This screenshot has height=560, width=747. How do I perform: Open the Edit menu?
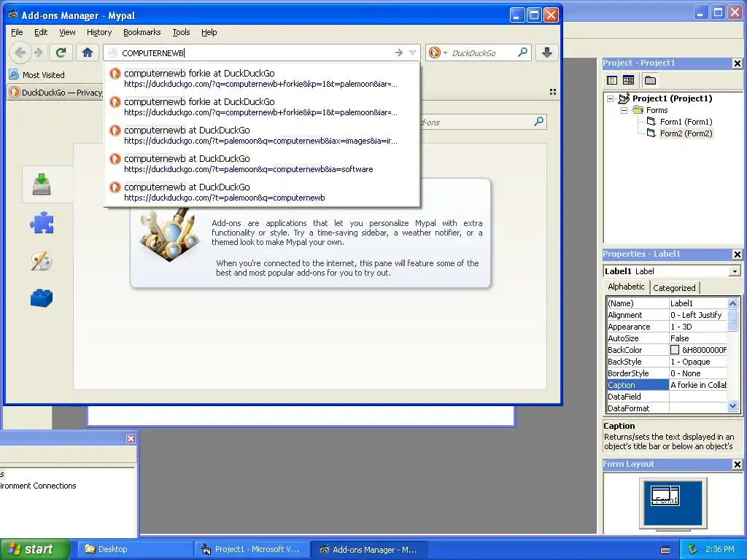click(41, 32)
